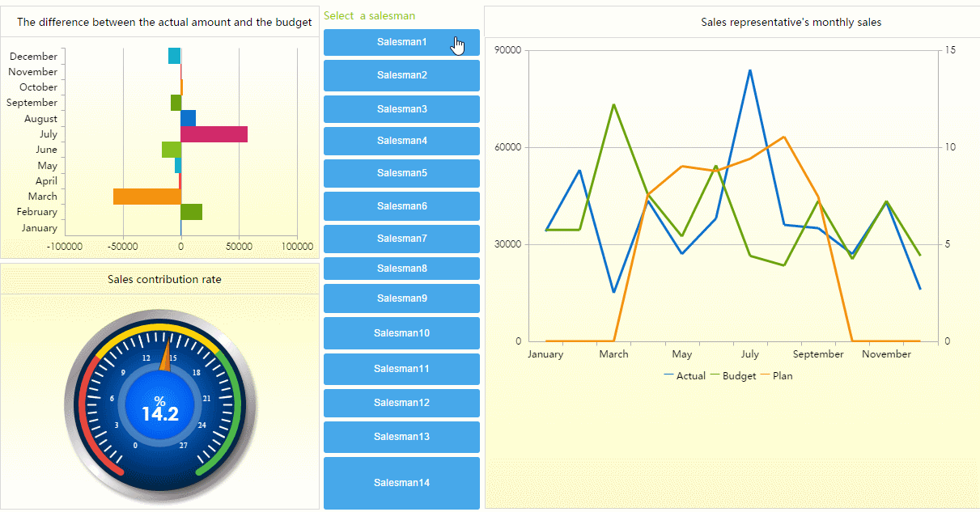
Task: Click the Salesman11 button
Action: [x=401, y=369]
